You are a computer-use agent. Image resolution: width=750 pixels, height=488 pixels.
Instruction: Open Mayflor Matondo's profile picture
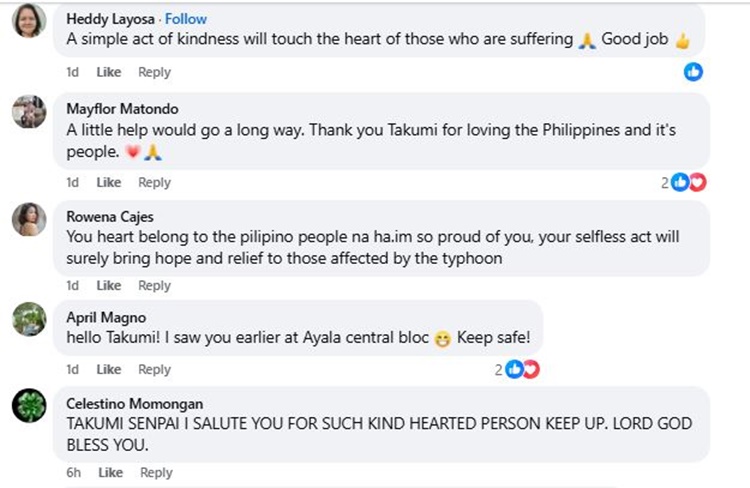pyautogui.click(x=29, y=112)
